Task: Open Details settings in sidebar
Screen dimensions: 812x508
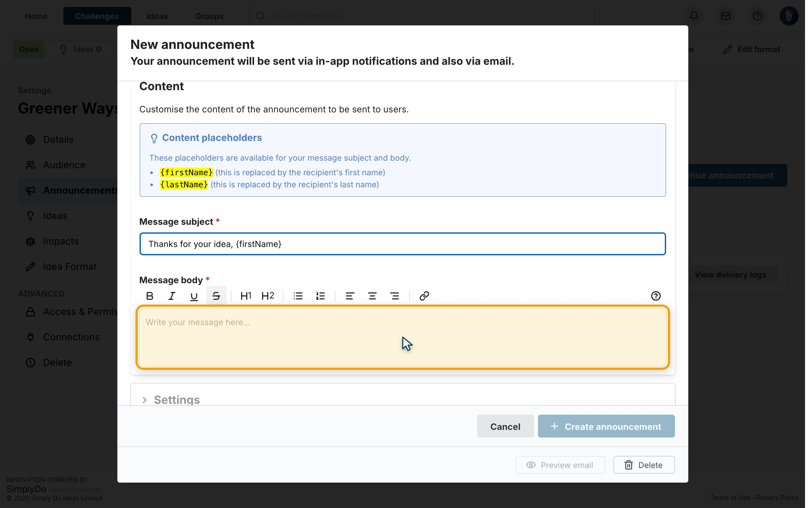Action: [58, 139]
